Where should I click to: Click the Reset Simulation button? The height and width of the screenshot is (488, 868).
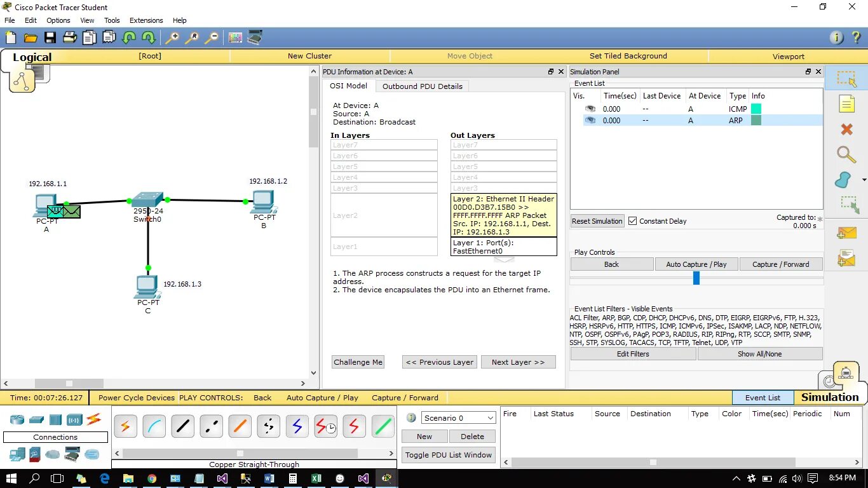[x=597, y=221]
